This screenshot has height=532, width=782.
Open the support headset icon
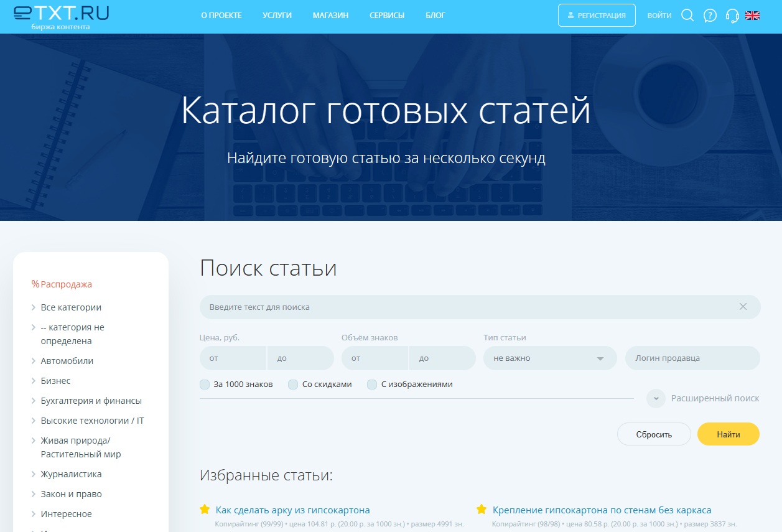[x=732, y=16]
